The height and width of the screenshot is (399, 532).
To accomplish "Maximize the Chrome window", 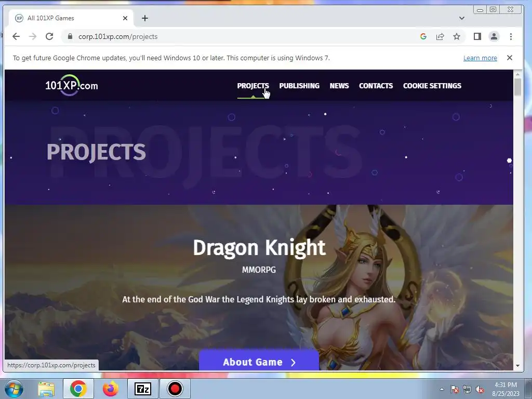I will tap(493, 10).
